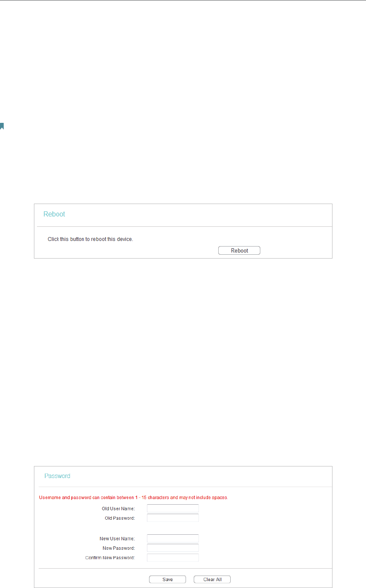
Task: Click the Clear All button
Action: tap(212, 579)
